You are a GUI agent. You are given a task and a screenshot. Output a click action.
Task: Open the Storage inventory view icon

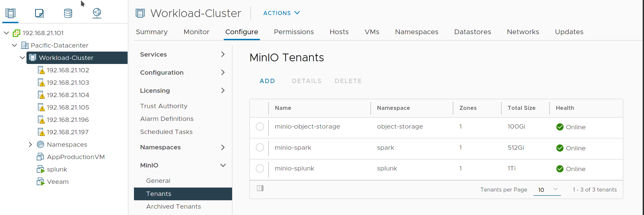[68, 13]
